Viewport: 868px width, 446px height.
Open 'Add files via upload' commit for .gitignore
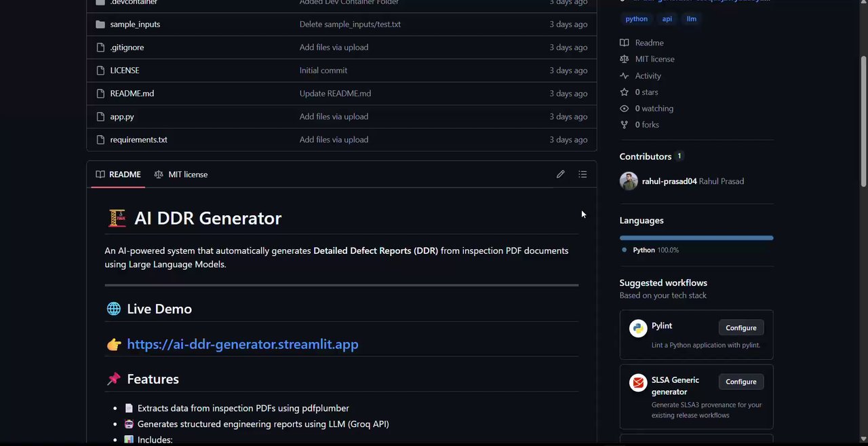point(334,47)
